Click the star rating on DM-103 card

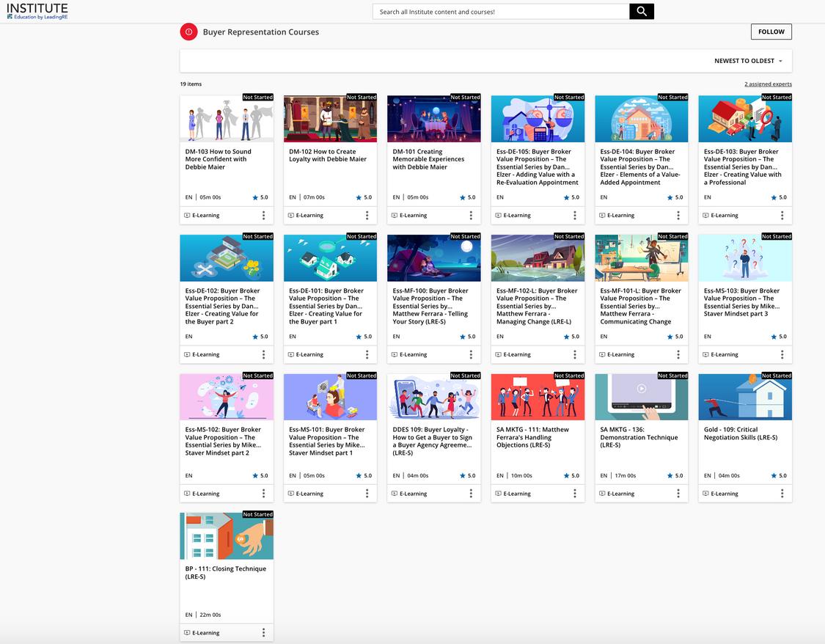(x=260, y=197)
